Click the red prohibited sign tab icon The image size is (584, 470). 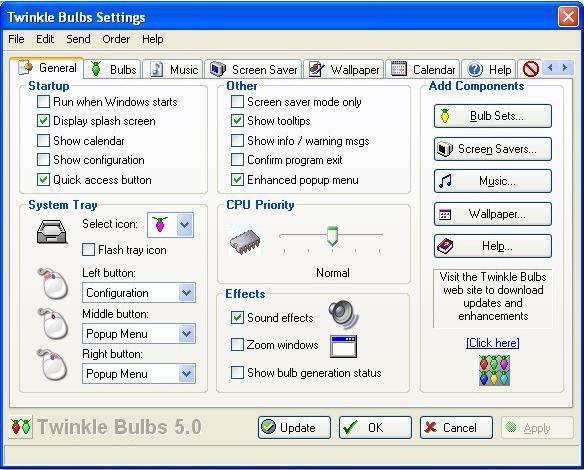pyautogui.click(x=530, y=69)
